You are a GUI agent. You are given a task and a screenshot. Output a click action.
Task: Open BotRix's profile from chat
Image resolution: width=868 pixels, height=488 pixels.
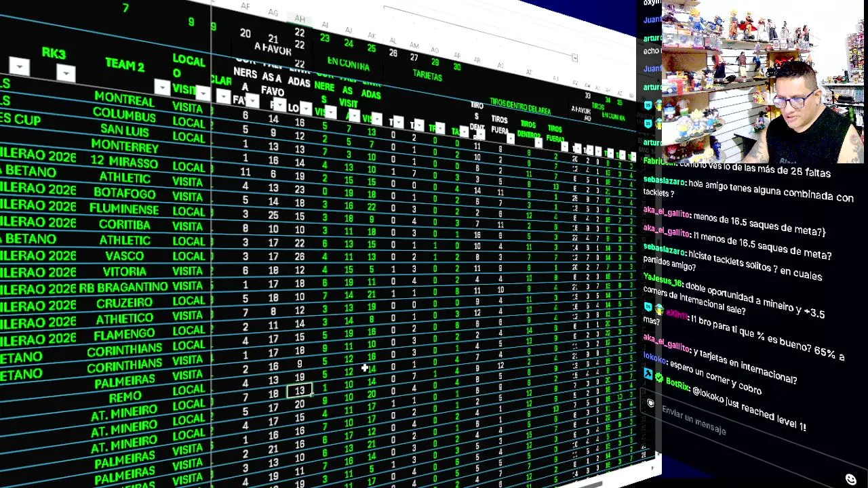pyautogui.click(x=677, y=384)
